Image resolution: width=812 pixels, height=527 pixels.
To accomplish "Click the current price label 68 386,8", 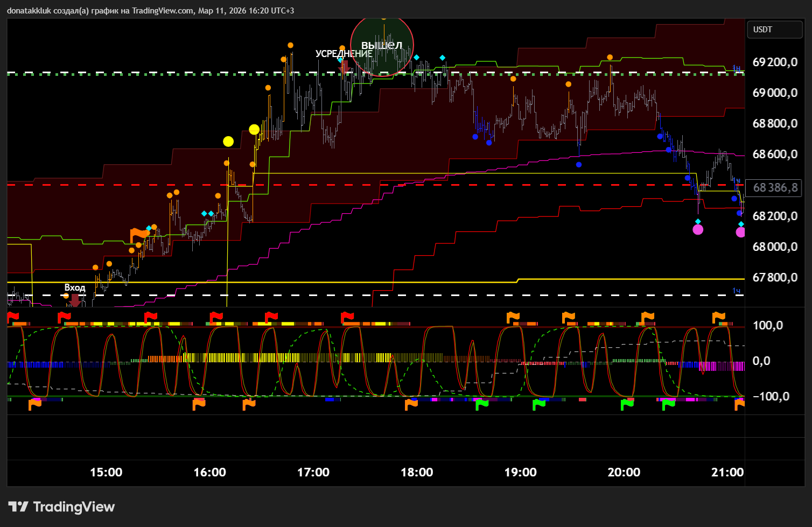I will coord(775,188).
